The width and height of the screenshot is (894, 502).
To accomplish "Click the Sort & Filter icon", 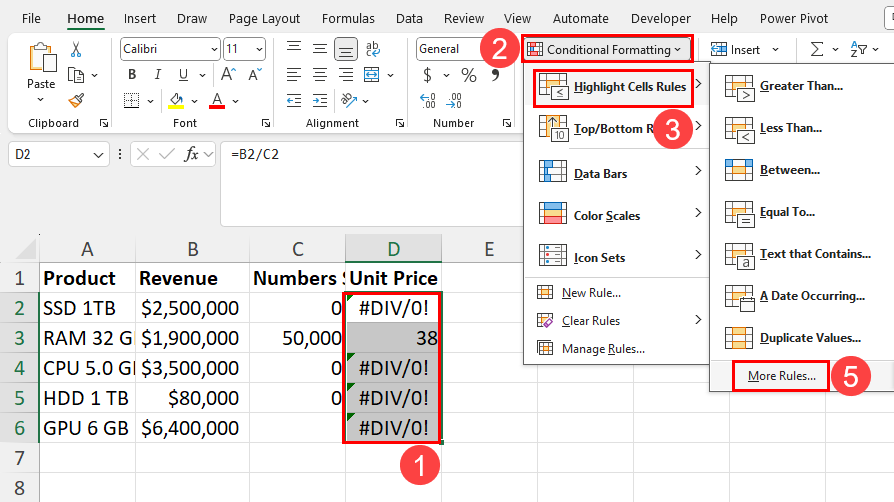I will tap(859, 50).
